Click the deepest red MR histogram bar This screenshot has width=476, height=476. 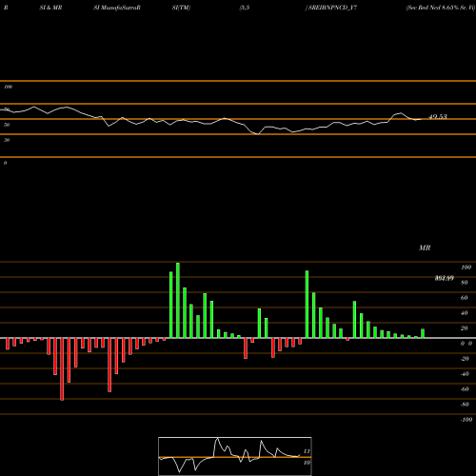[x=62, y=369]
